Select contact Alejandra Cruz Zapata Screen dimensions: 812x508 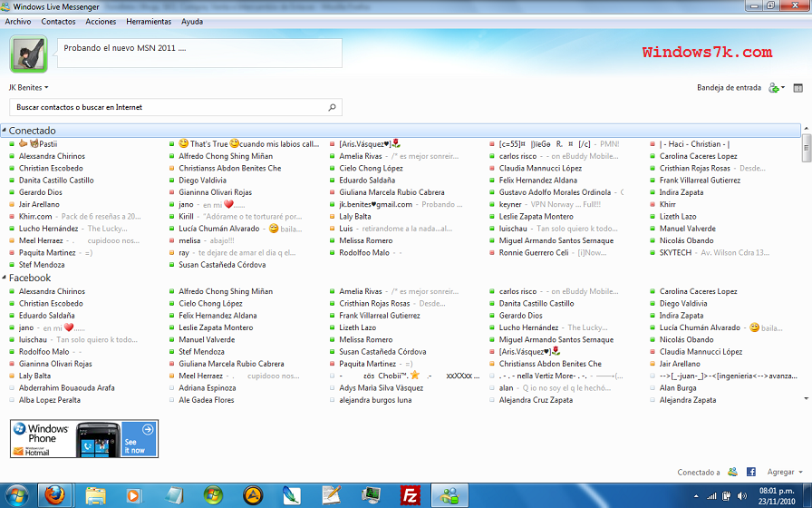[x=536, y=400]
